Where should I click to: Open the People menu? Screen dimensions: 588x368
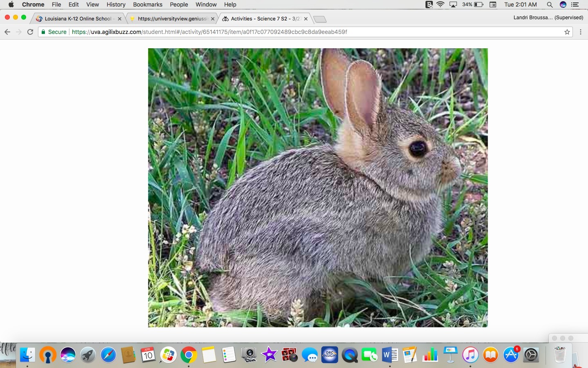click(179, 4)
